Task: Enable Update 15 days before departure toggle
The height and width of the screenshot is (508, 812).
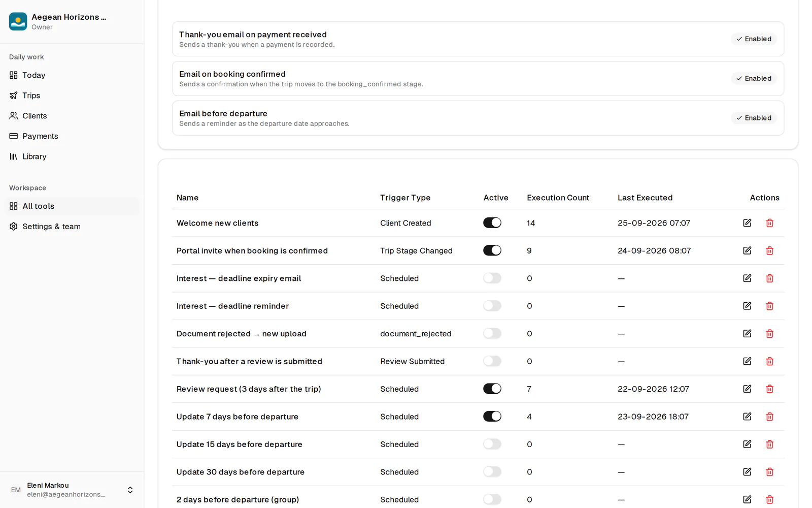Action: click(x=492, y=444)
